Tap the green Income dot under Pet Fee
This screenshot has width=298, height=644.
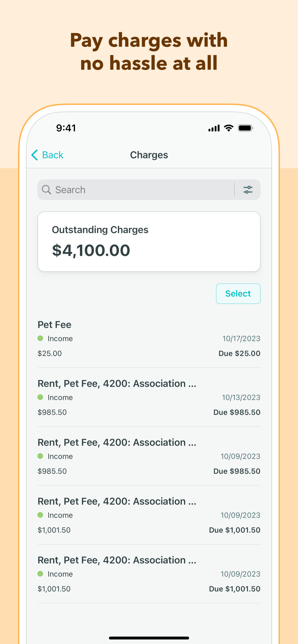pos(40,339)
